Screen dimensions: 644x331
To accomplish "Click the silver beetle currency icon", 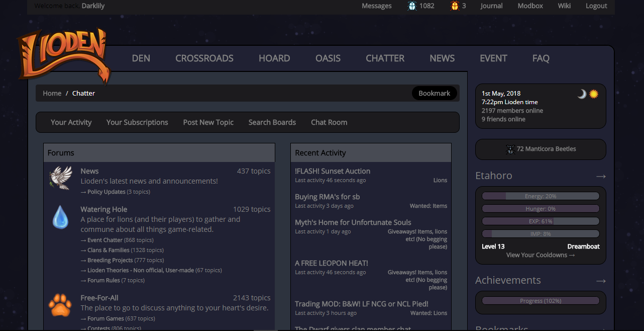I will [412, 6].
